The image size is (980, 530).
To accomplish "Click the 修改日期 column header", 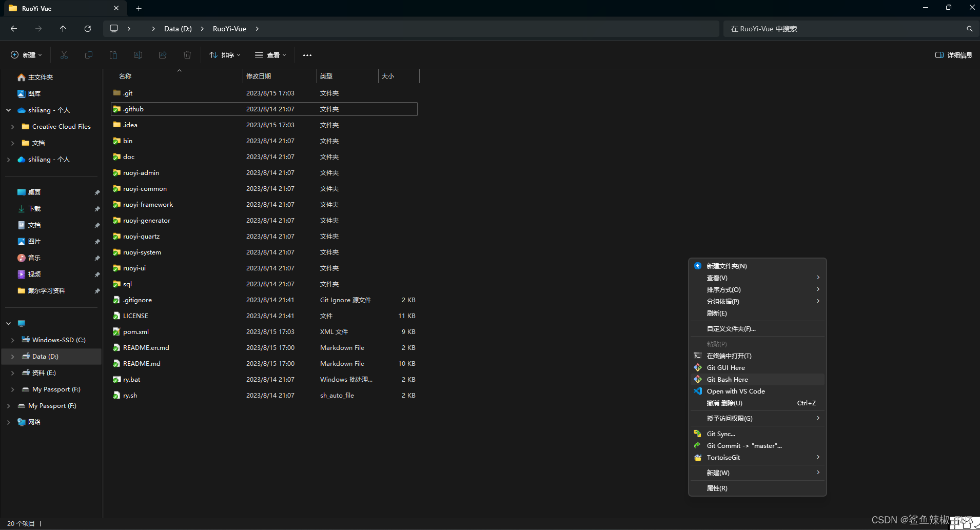I will 280,76.
